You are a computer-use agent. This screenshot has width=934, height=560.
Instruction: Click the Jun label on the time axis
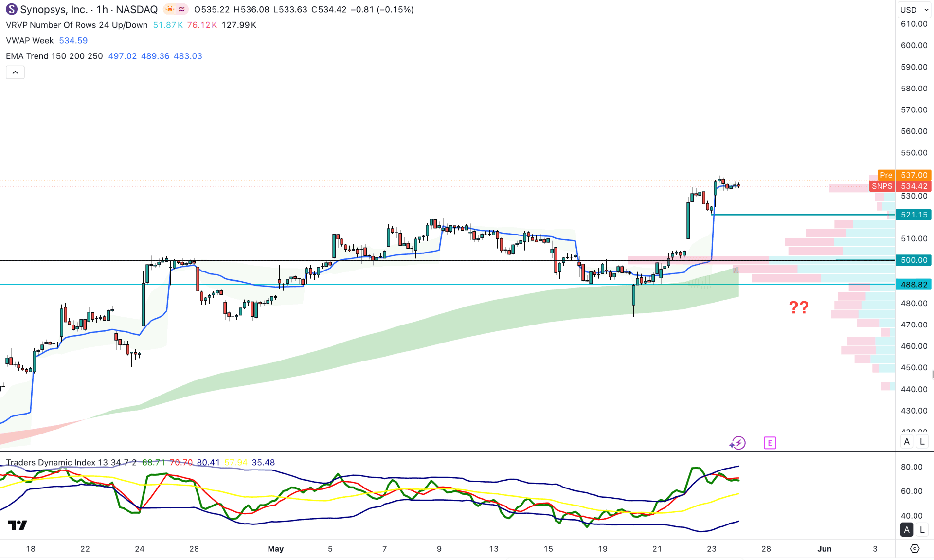825,549
